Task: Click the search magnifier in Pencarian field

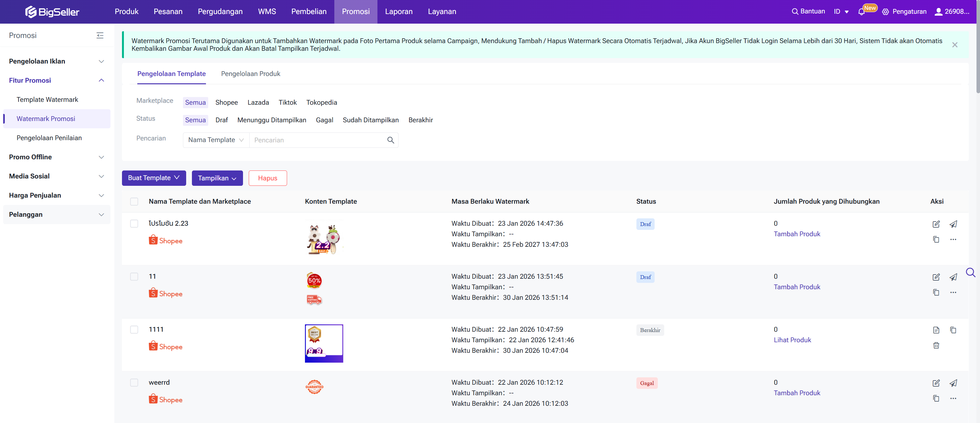Action: [390, 140]
